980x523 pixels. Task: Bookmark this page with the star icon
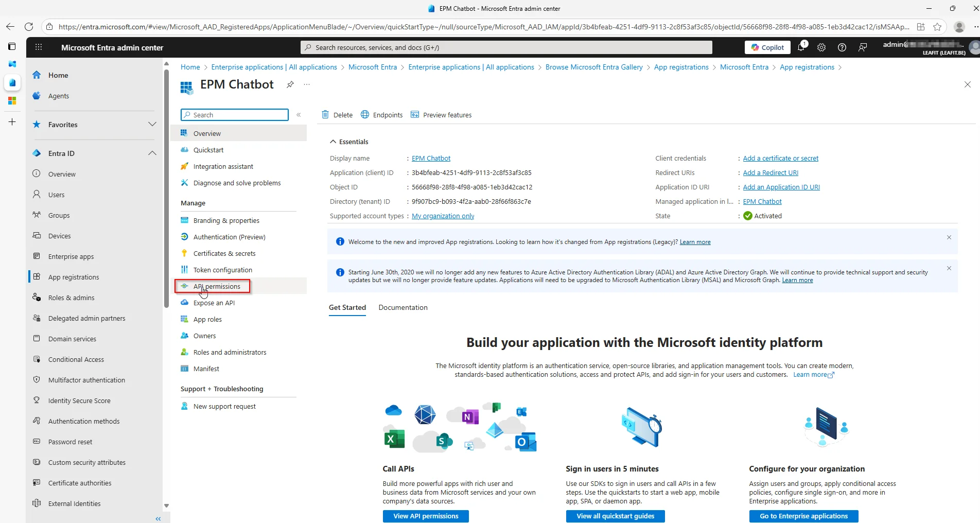point(937,27)
